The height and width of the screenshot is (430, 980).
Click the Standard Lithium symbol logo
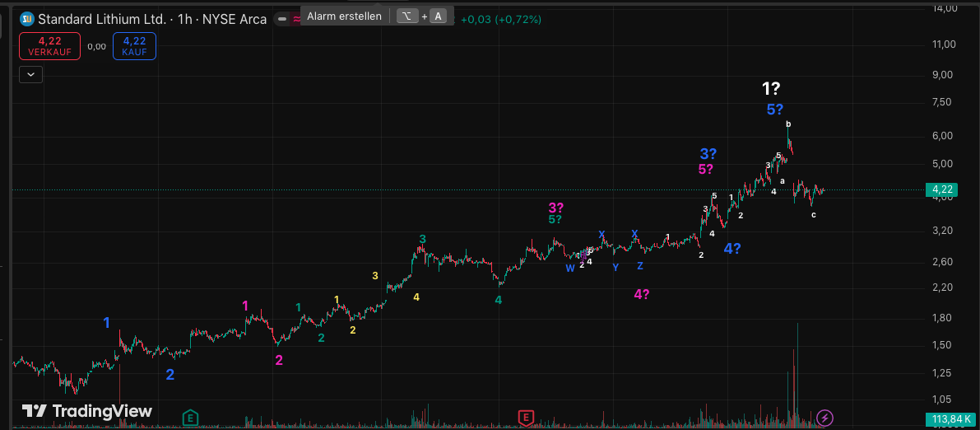point(26,19)
